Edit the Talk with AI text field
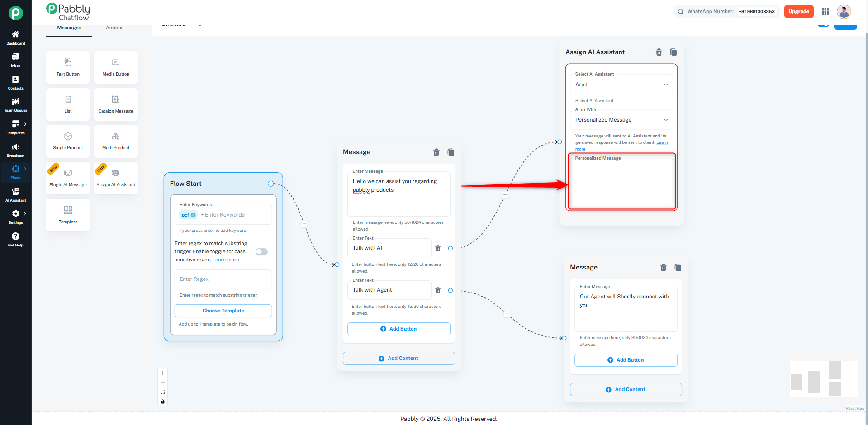 point(389,248)
